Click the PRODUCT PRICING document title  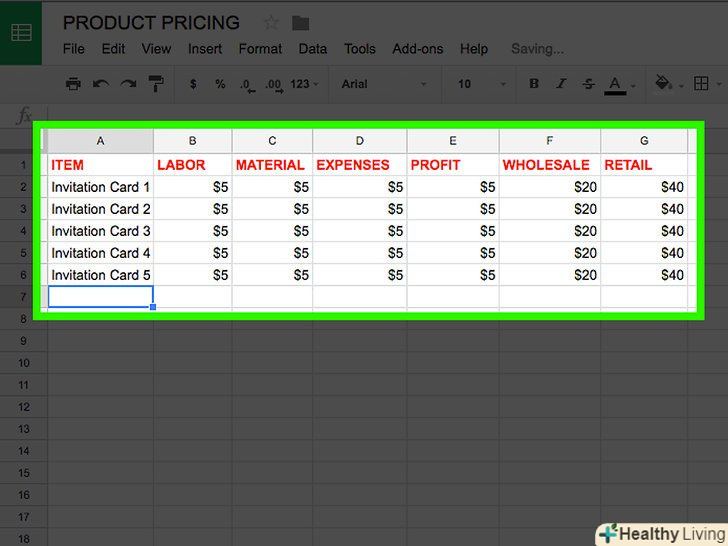click(x=151, y=23)
